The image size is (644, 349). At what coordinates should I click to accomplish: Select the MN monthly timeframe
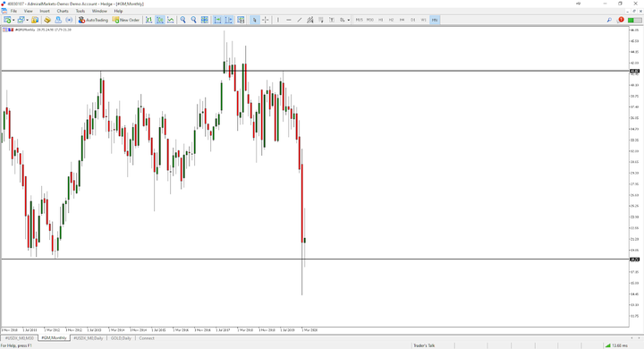click(x=435, y=20)
